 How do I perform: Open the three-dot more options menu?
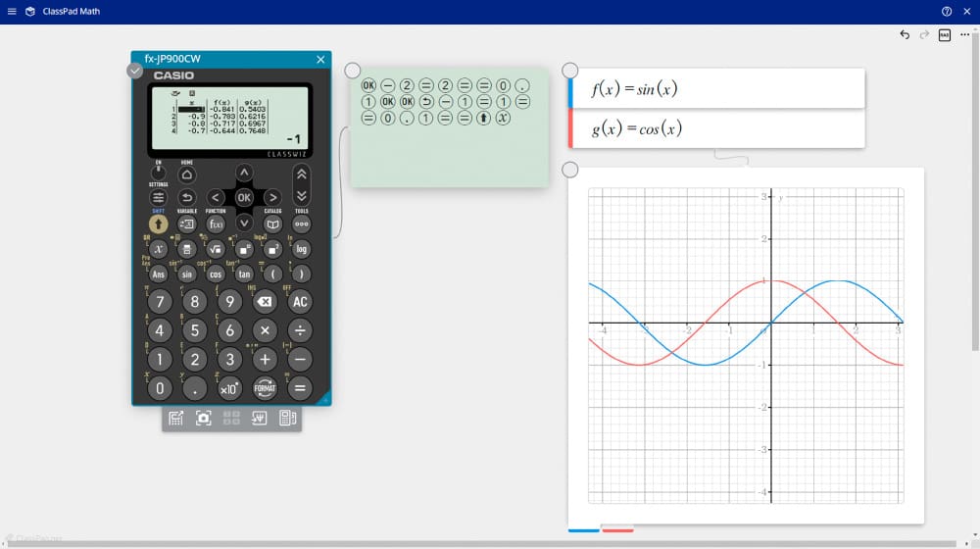[x=965, y=34]
